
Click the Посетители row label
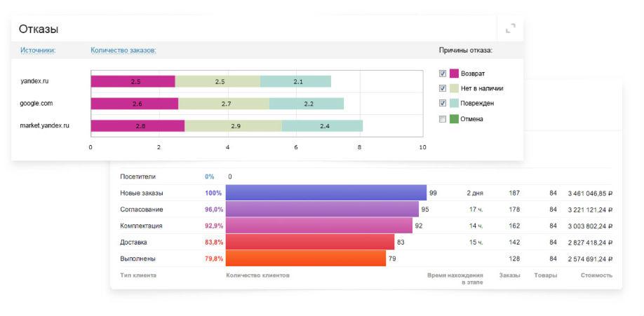(137, 177)
